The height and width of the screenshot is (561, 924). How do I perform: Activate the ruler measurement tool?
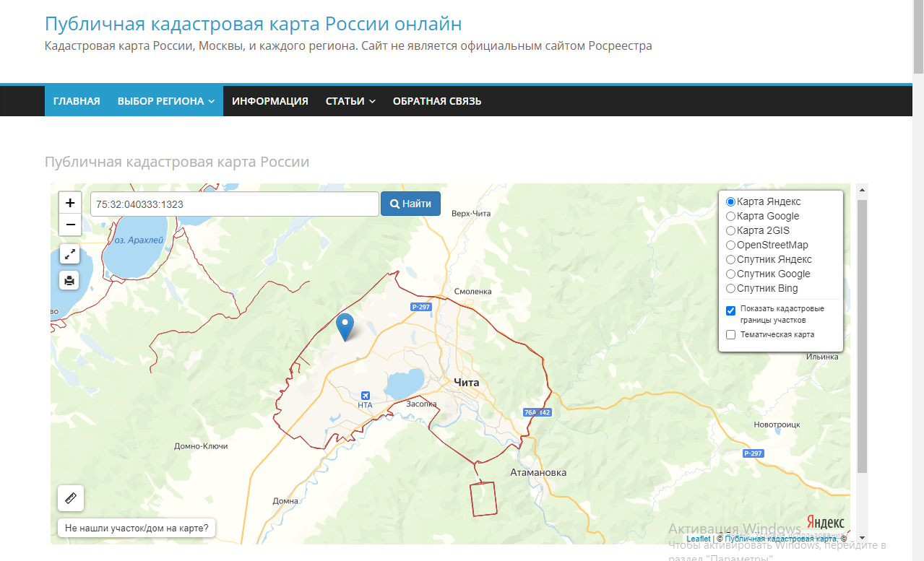[x=71, y=498]
